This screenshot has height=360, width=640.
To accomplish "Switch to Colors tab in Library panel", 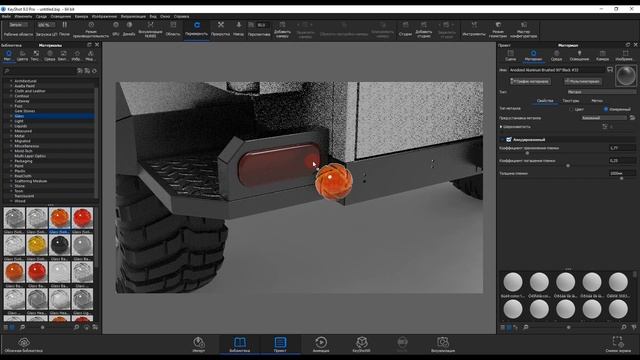I will 22,56.
